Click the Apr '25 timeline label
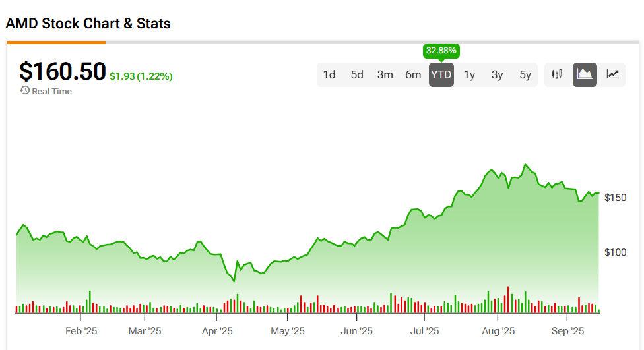This screenshot has height=350, width=644. tap(217, 331)
